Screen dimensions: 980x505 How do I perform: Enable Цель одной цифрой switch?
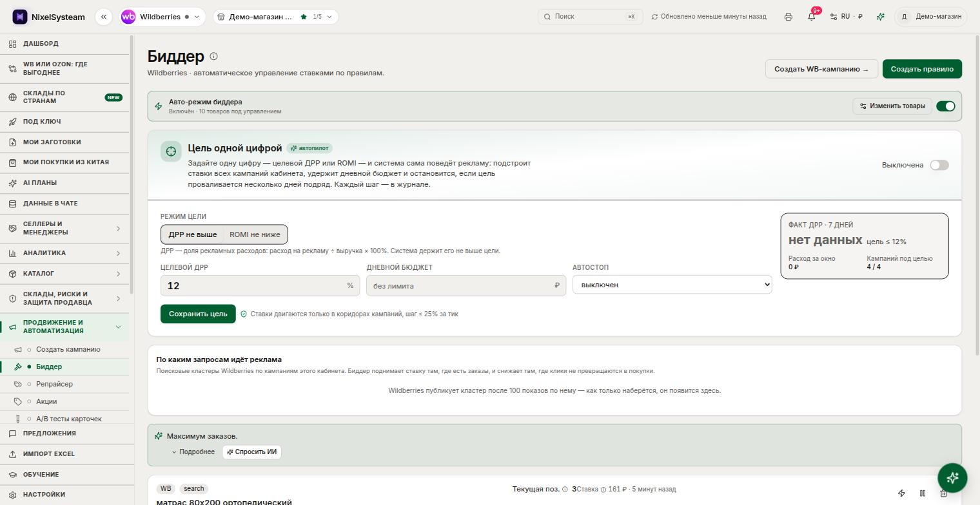[939, 165]
